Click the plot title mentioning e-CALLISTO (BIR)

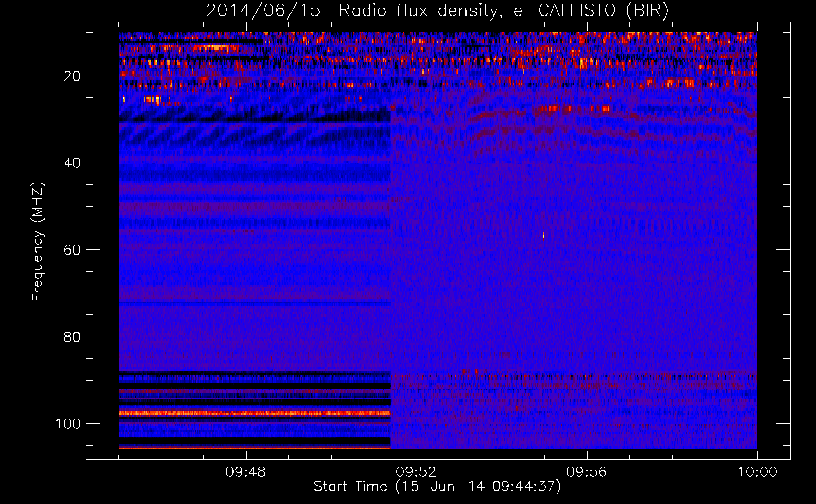point(437,11)
